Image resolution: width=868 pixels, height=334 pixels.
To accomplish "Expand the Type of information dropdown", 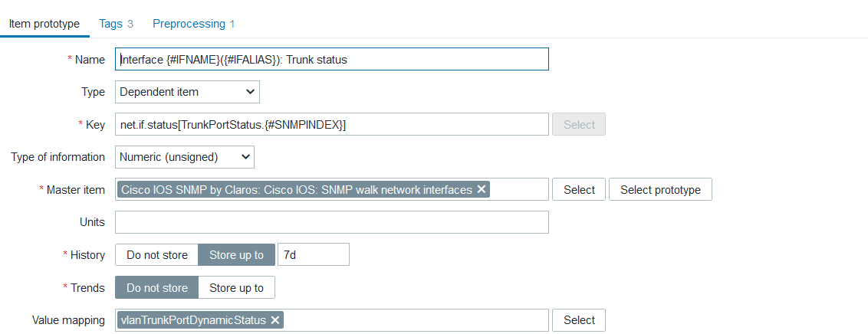I will pos(184,157).
